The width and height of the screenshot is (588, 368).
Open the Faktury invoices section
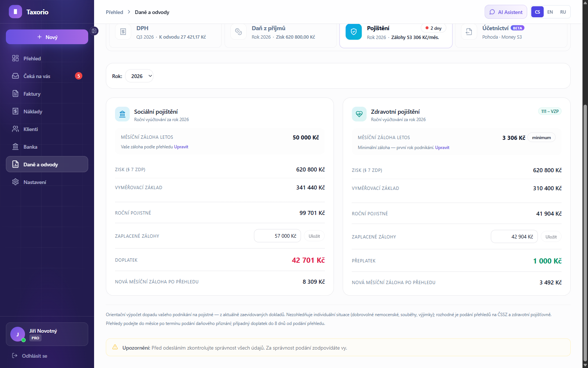pyautogui.click(x=47, y=94)
